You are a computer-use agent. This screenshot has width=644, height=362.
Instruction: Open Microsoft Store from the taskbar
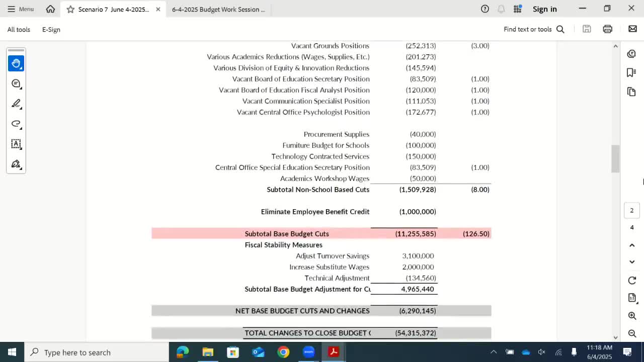pyautogui.click(x=233, y=352)
